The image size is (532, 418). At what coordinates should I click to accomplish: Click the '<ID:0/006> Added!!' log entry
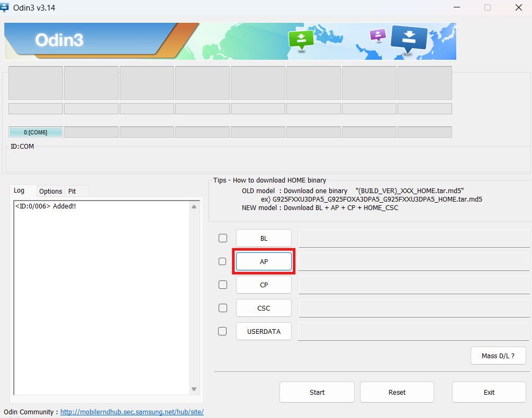(46, 206)
